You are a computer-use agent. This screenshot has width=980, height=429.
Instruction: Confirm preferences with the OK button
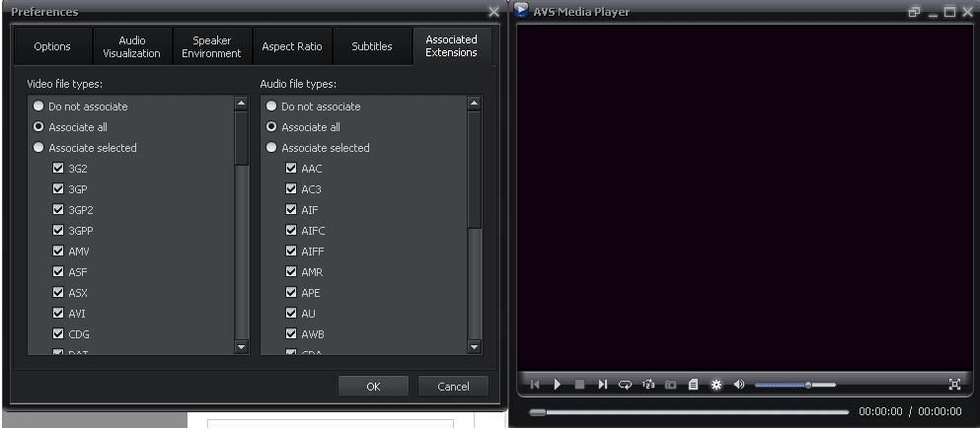(x=373, y=387)
